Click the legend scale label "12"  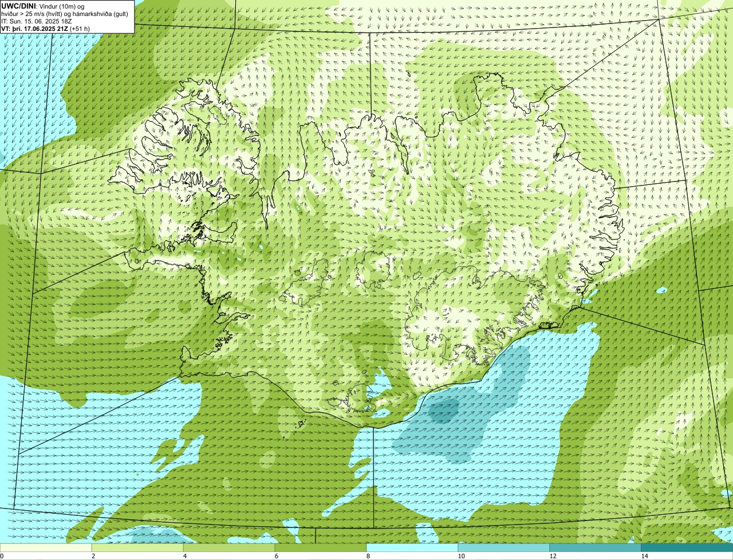tap(553, 556)
